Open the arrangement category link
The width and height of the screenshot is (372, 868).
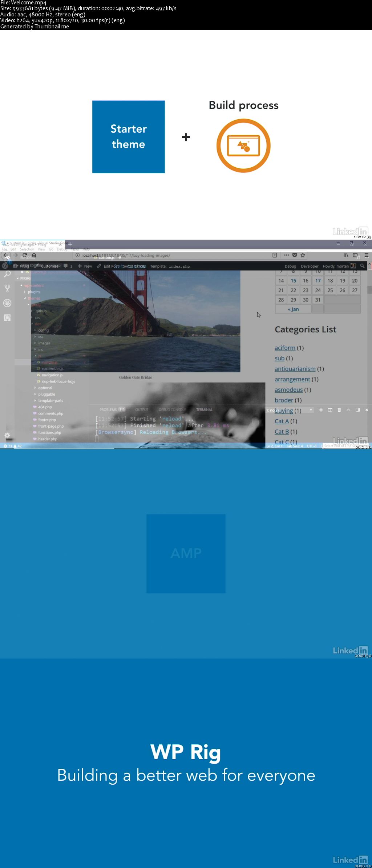point(292,379)
